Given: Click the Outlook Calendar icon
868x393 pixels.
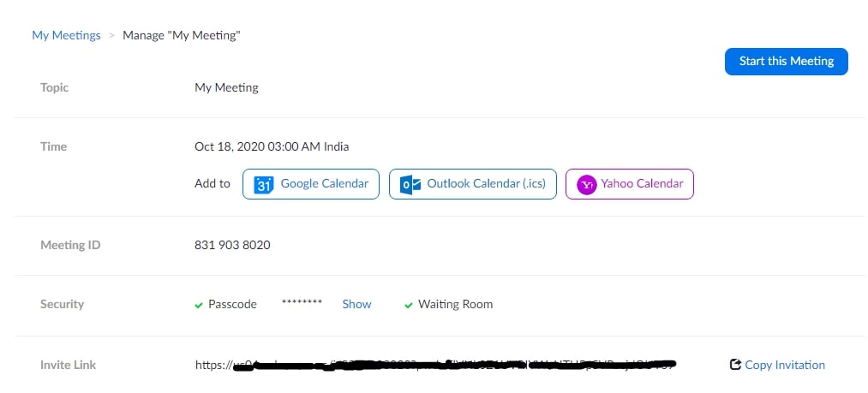Looking at the screenshot, I should (410, 184).
